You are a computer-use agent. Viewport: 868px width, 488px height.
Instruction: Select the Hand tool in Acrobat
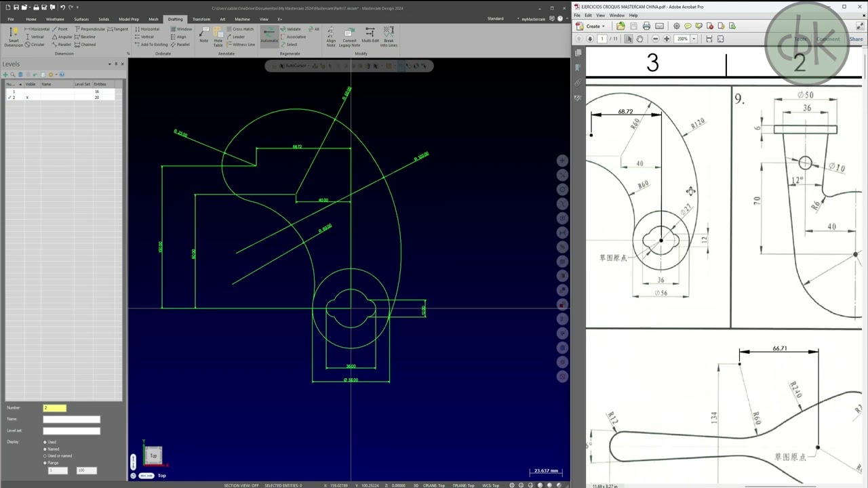click(x=639, y=39)
